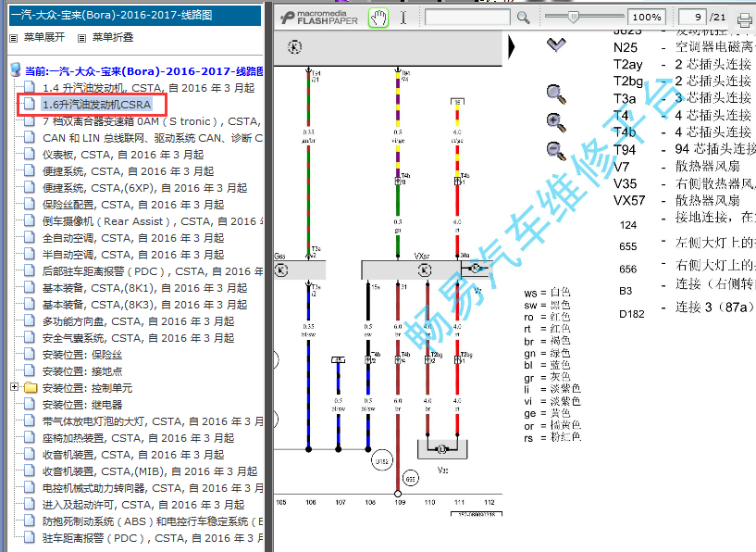Click the zoom-in magnifier with plus sign
Screen dimensions: 756x552
[556, 122]
